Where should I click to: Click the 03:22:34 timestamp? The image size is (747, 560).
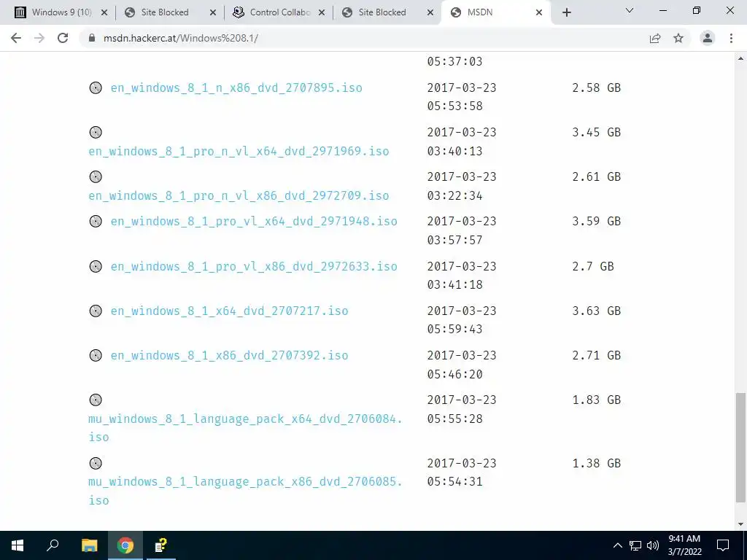(x=455, y=195)
